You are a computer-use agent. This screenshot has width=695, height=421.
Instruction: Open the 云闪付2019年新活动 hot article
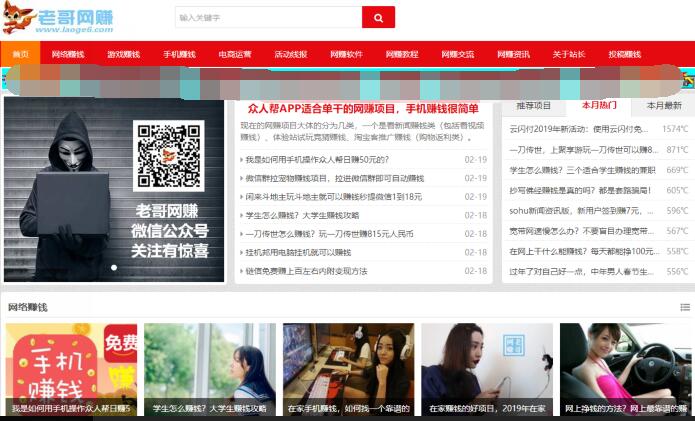point(578,129)
